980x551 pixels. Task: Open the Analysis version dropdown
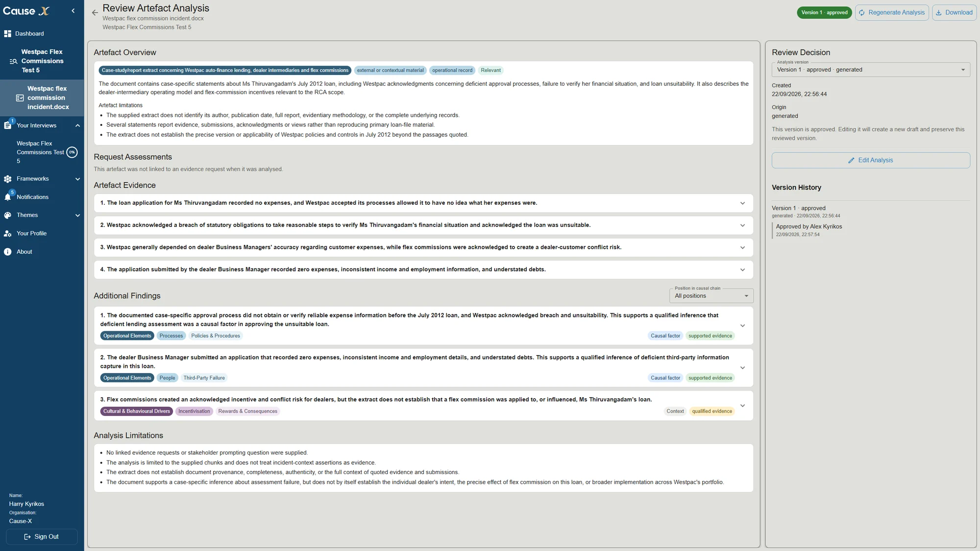(871, 70)
